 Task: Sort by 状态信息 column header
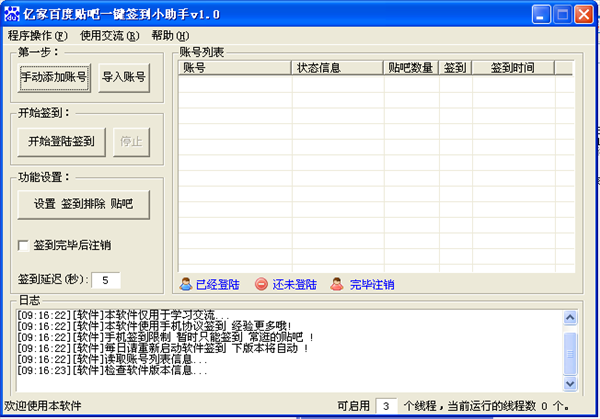pyautogui.click(x=338, y=68)
